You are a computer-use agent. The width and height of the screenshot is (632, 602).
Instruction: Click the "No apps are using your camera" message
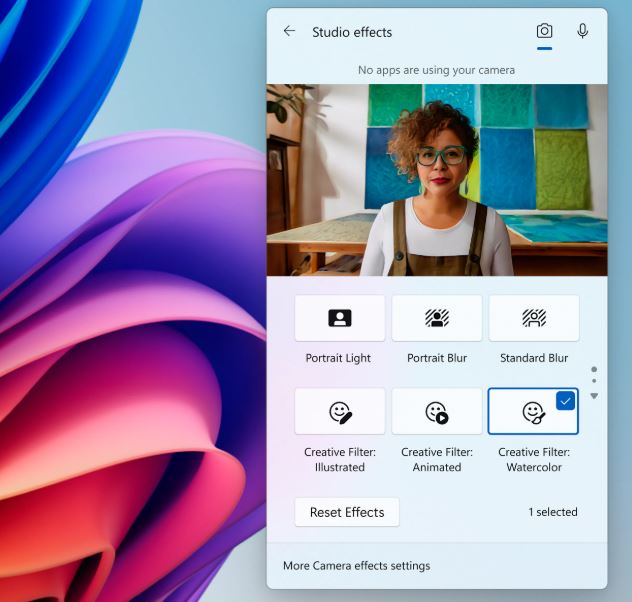[x=437, y=70]
